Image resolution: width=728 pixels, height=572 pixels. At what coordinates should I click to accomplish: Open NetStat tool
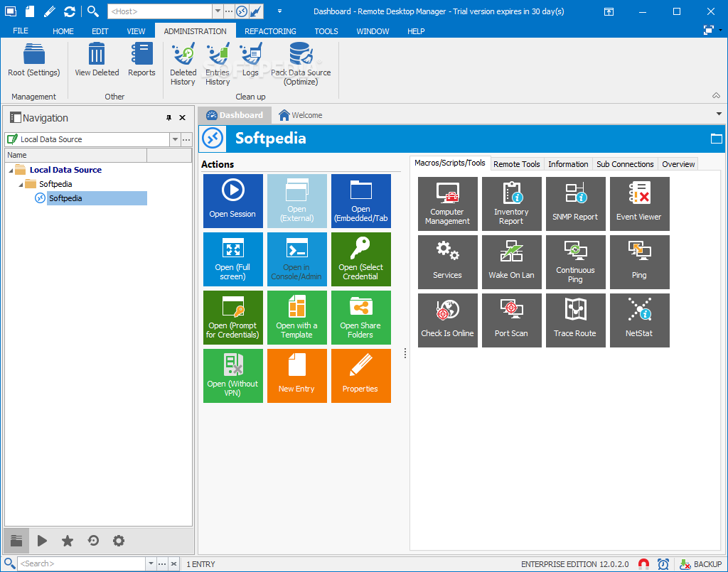640,320
